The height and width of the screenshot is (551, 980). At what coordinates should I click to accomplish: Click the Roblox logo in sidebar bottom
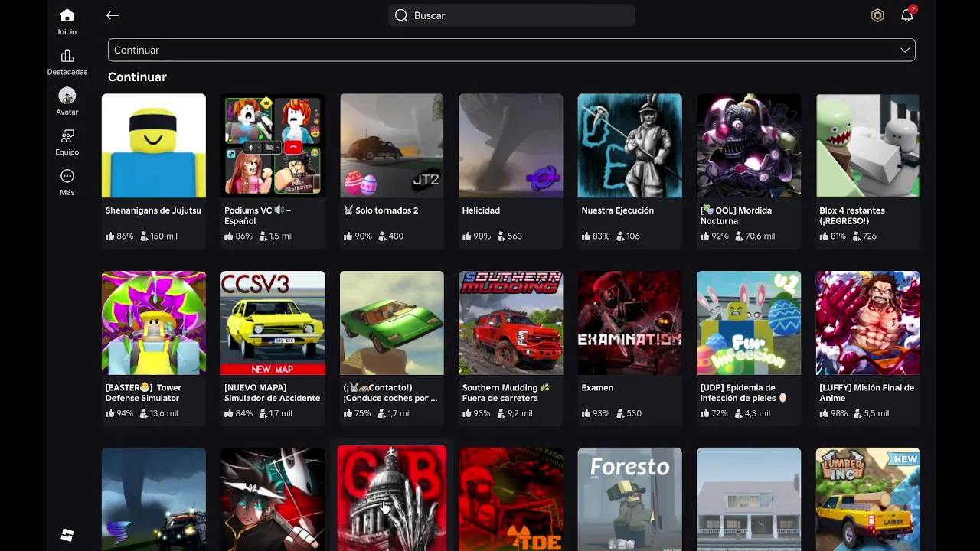point(67,535)
